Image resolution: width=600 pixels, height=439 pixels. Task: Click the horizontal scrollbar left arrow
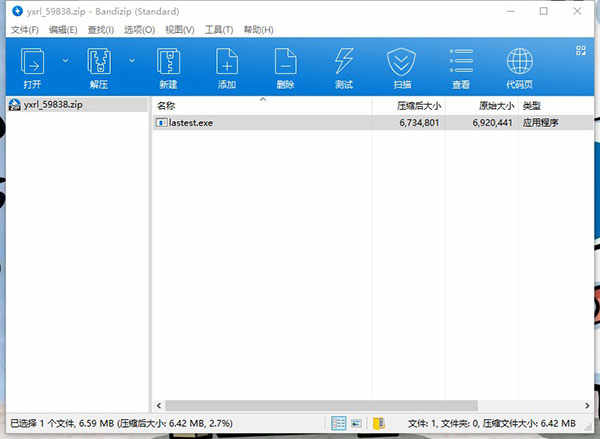[x=159, y=405]
